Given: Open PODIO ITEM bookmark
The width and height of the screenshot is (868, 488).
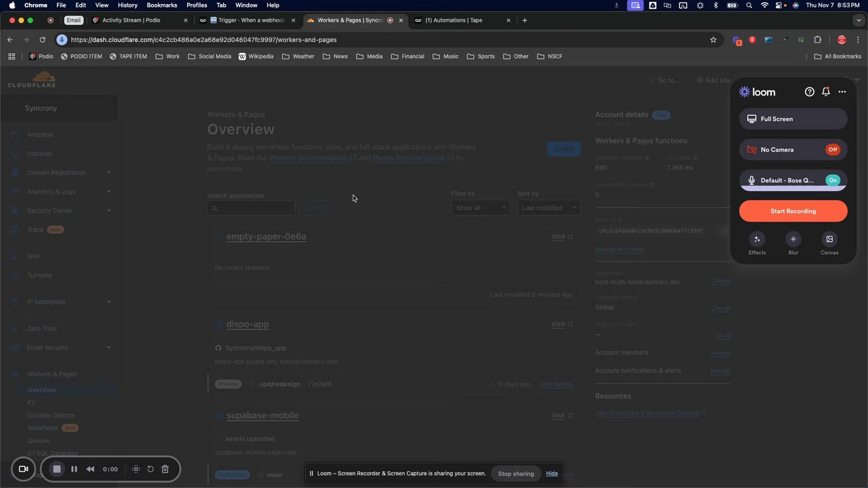Looking at the screenshot, I should pos(81,56).
